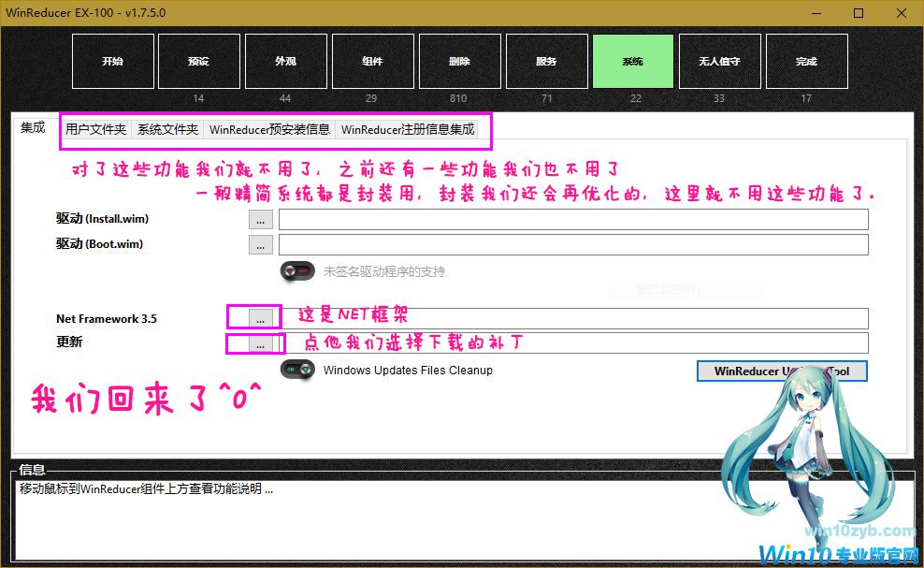Browse for 驱动 (Boot.wim) folder
Viewport: 924px width, 568px height.
[261, 244]
